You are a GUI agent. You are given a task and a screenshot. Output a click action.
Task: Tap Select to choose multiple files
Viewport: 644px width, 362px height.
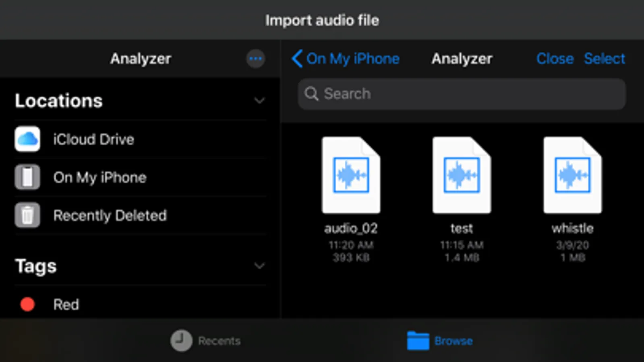coord(605,59)
